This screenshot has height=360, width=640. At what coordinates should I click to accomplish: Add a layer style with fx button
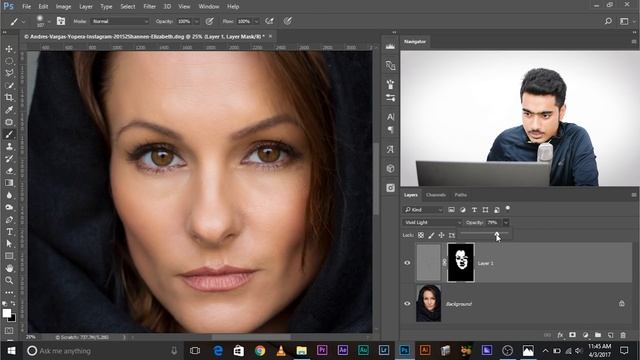point(560,335)
